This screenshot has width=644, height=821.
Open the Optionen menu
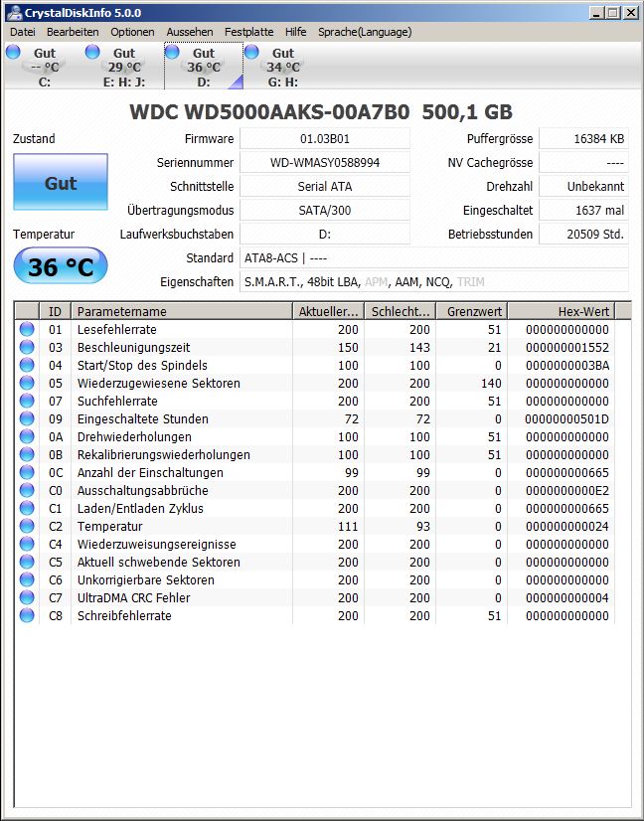[x=132, y=32]
